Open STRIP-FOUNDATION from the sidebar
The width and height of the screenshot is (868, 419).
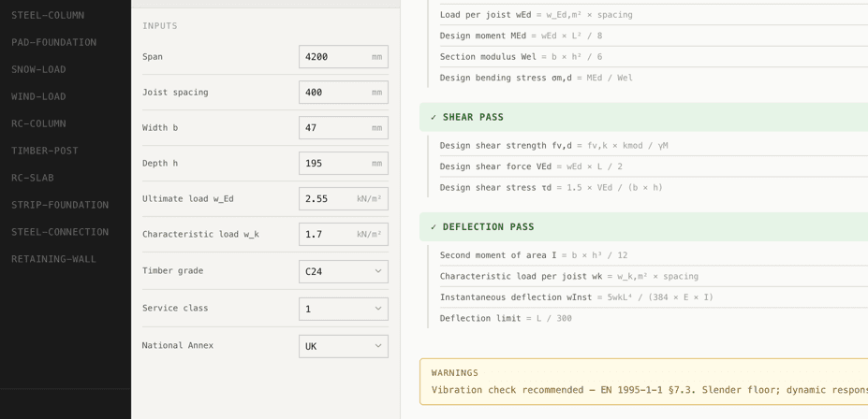(60, 205)
